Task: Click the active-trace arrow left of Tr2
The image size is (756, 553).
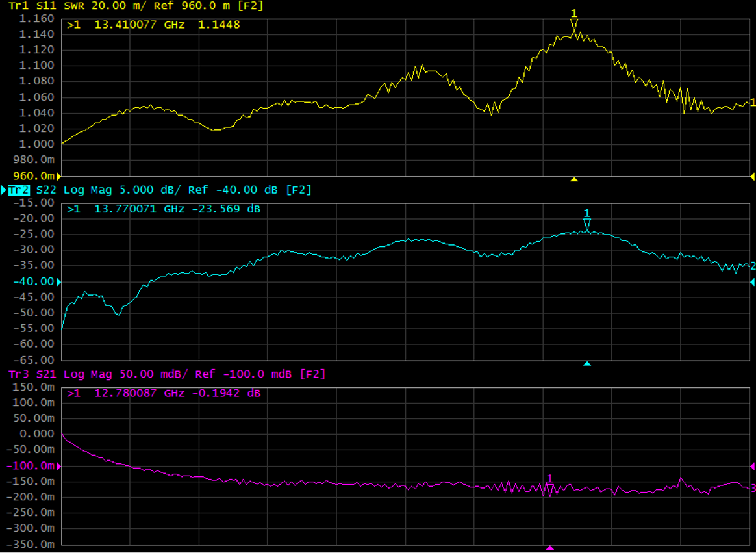Action: [x=3, y=190]
